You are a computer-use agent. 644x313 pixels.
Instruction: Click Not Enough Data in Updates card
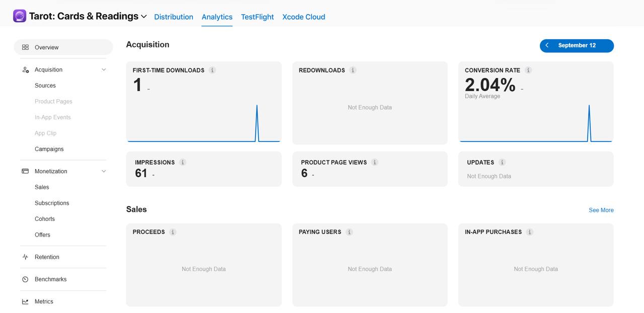(489, 177)
